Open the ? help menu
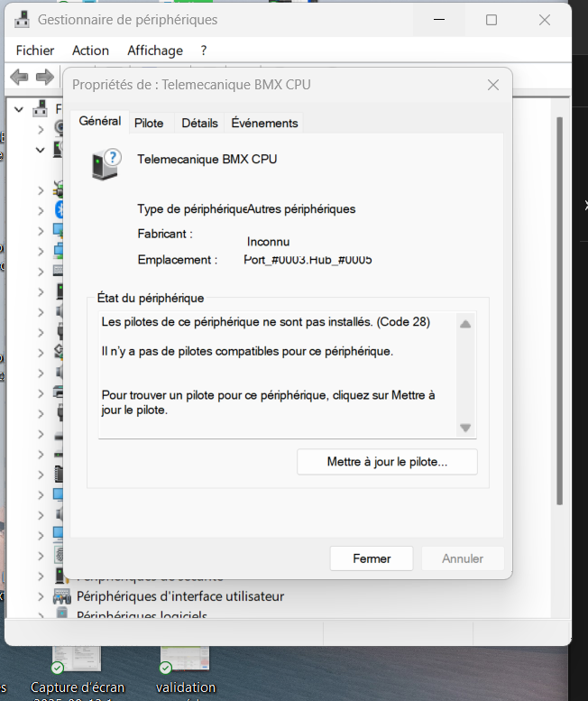This screenshot has height=701, width=588. 204,51
